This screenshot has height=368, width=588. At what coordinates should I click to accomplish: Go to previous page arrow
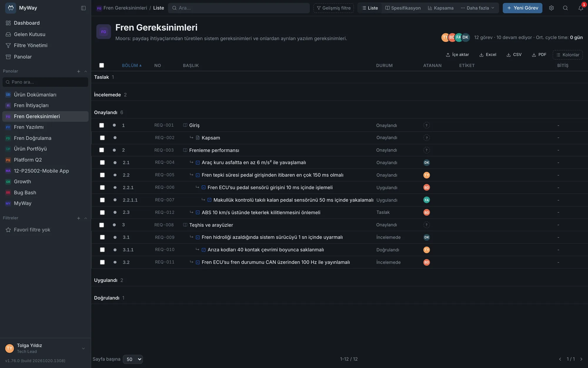pyautogui.click(x=560, y=359)
